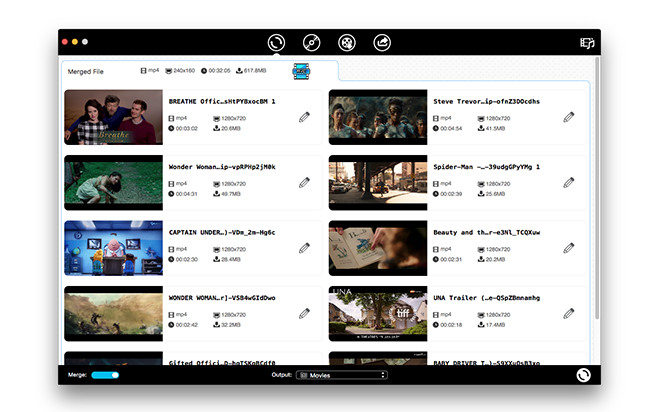Click the title UNA Trailer (..e-QSpZBmnamhg
Image resolution: width=658 pixels, height=412 pixels.
(x=486, y=298)
